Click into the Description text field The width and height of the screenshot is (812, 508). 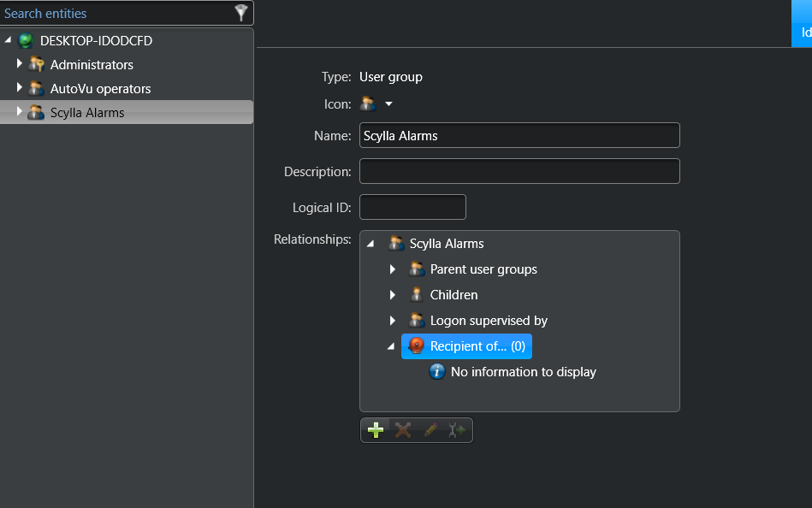tap(519, 171)
